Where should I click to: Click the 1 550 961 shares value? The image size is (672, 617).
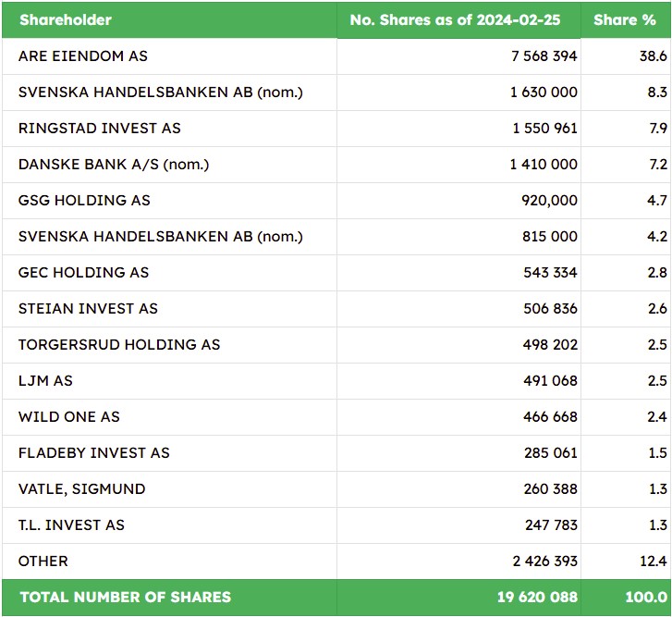(545, 129)
